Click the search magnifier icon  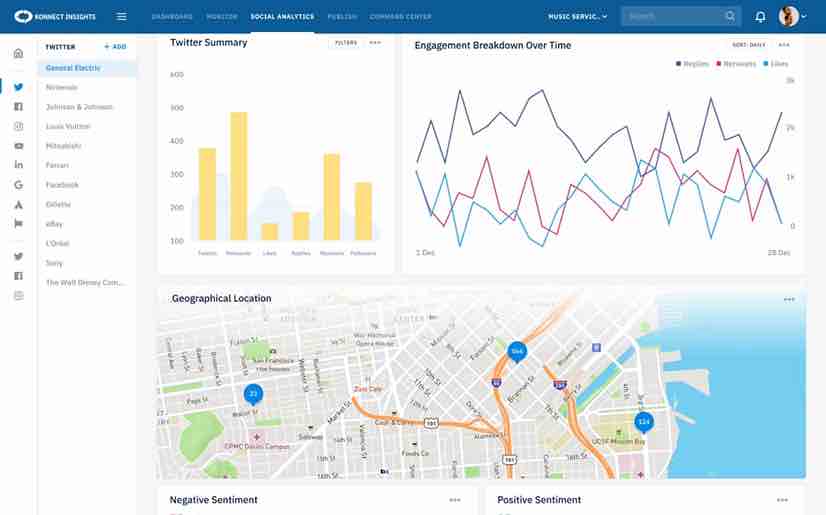(x=730, y=16)
